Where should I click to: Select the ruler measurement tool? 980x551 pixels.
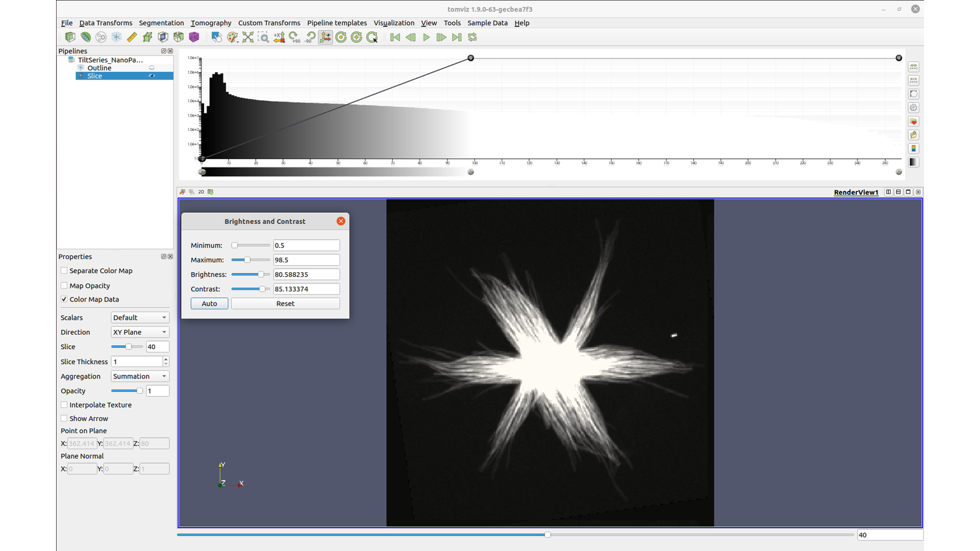[132, 37]
